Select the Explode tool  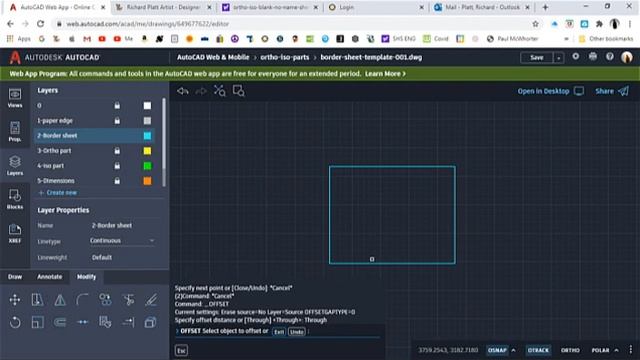pos(151,322)
